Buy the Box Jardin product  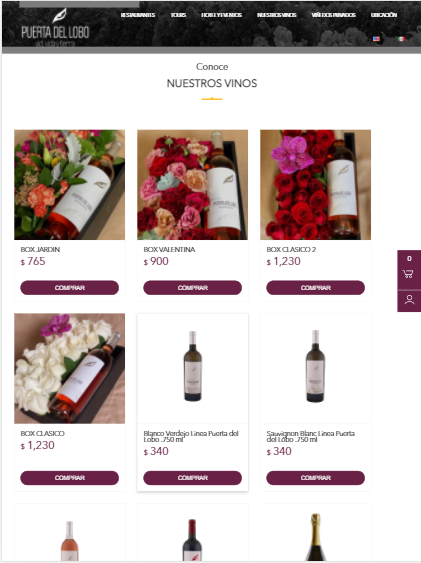(x=70, y=288)
